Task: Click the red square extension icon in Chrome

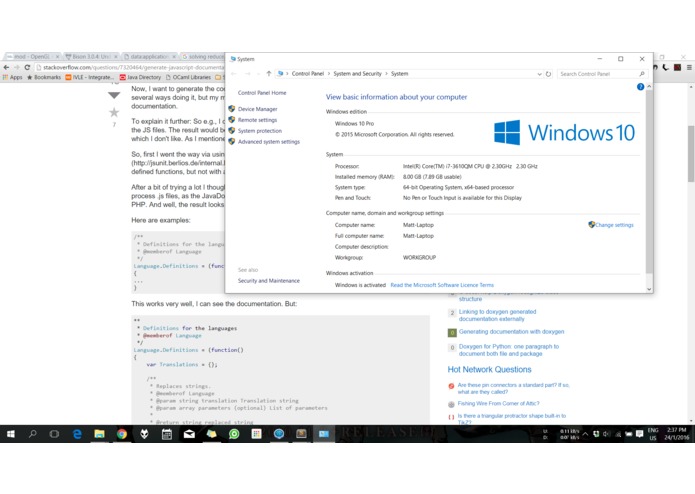Action: [677, 67]
